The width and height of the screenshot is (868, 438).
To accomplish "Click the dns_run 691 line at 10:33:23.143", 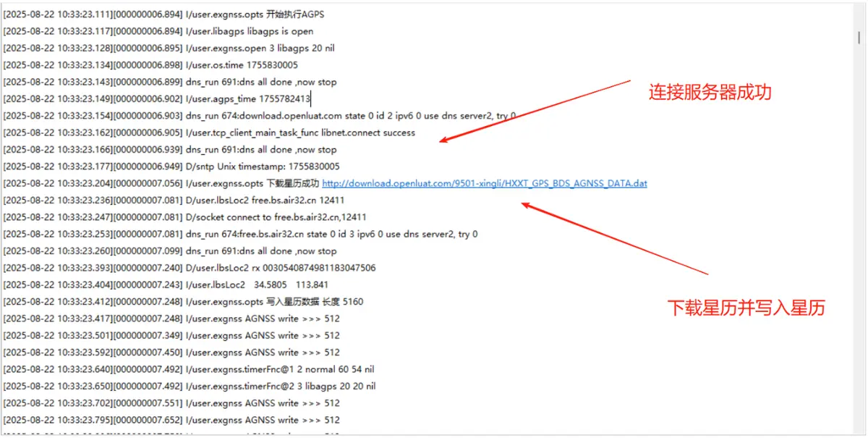I will (170, 82).
